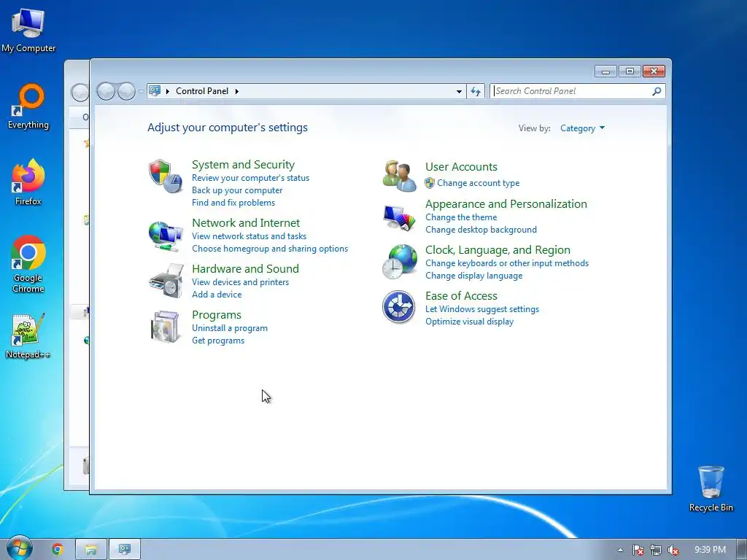Open Appearance and Personalization heading
The width and height of the screenshot is (747, 560).
point(506,204)
